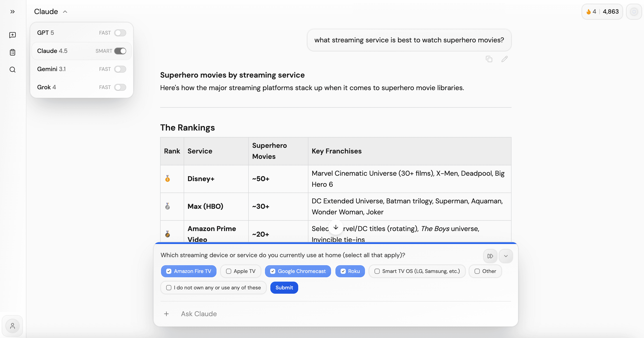Copy the user's message

tap(489, 59)
